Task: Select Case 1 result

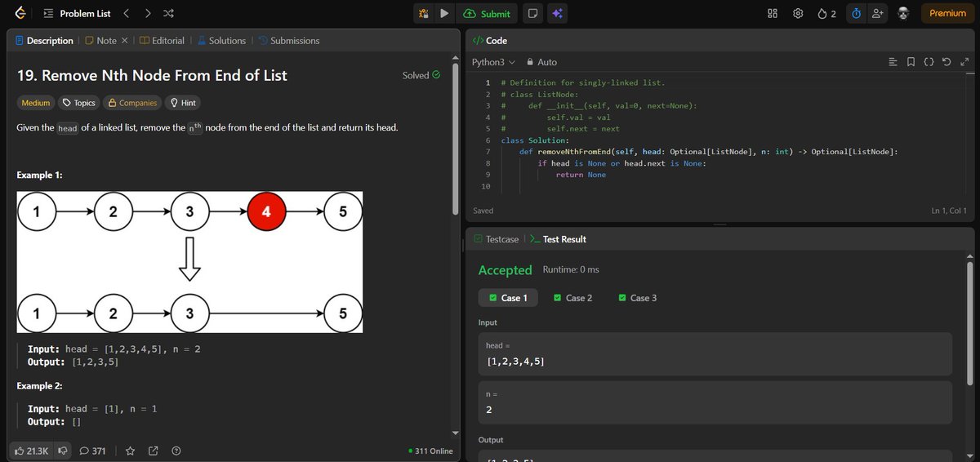Action: click(508, 298)
